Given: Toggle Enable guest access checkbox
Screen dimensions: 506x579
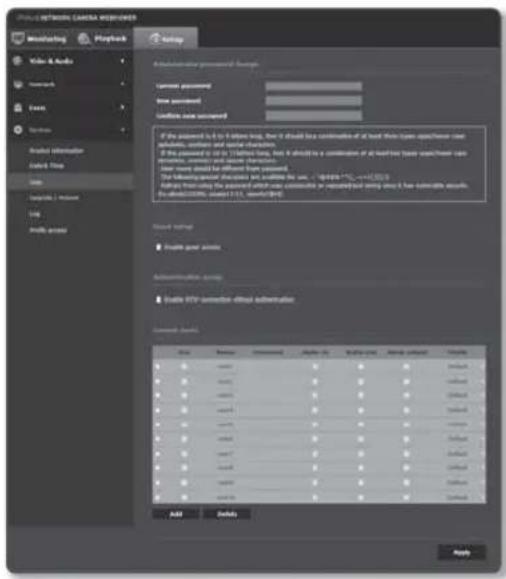Looking at the screenshot, I should pyautogui.click(x=158, y=247).
